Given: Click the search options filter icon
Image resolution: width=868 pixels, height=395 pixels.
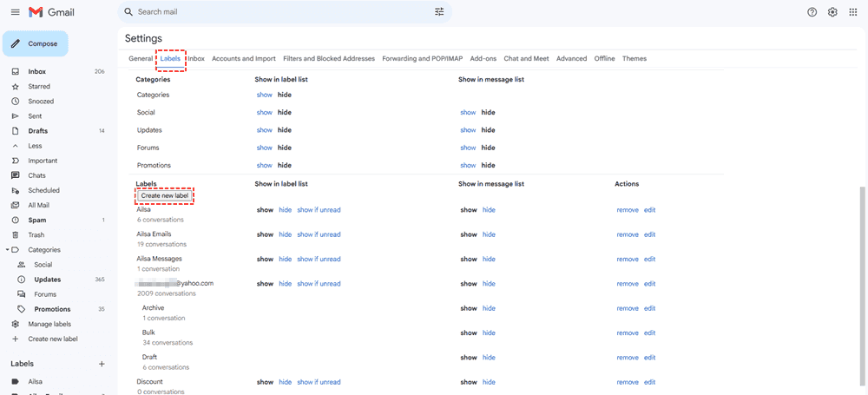Looking at the screenshot, I should (439, 12).
